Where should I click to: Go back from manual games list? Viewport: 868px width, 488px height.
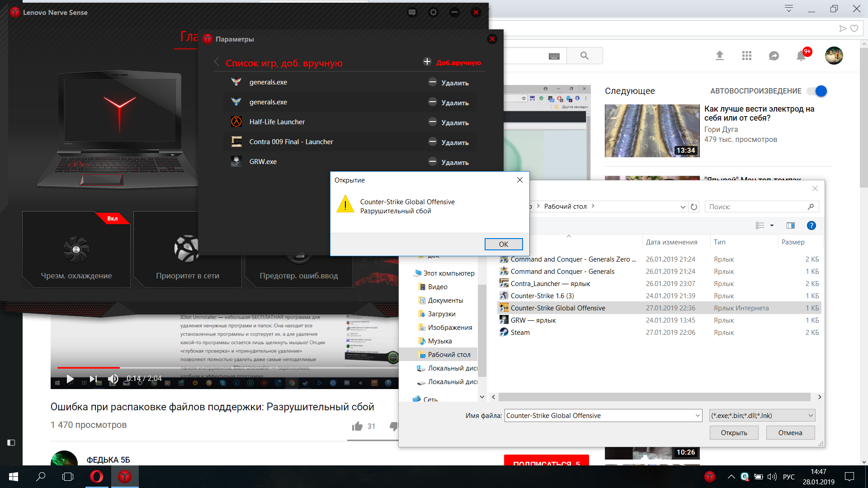217,62
